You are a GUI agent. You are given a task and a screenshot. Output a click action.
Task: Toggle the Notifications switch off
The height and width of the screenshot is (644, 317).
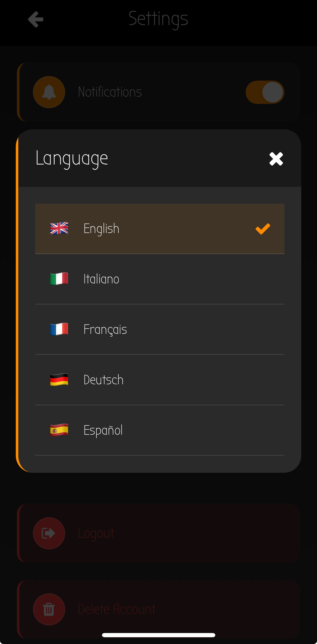(x=265, y=92)
